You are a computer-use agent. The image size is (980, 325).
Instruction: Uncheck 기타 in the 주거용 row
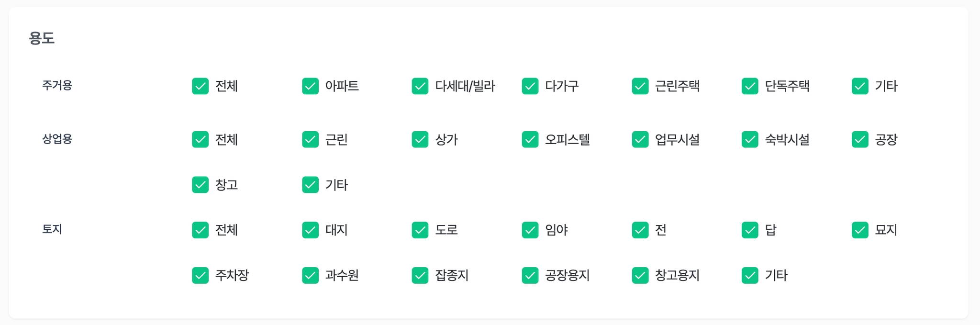[860, 86]
